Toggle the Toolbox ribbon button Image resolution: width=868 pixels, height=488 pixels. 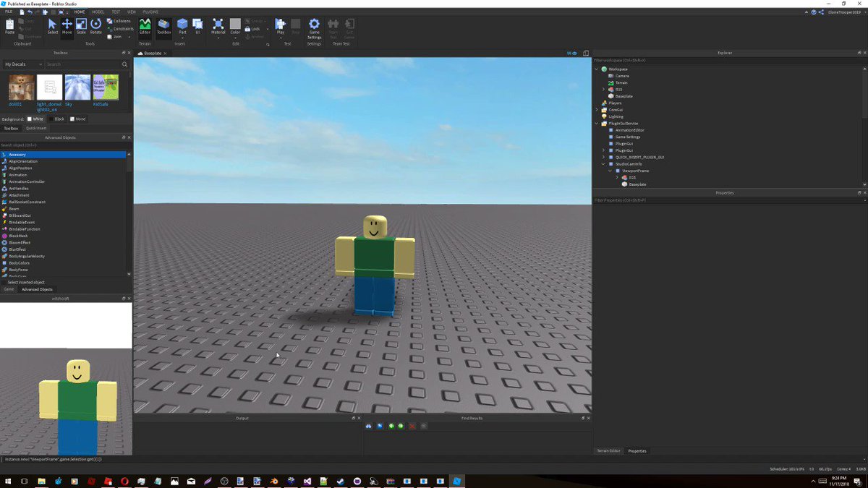click(164, 26)
